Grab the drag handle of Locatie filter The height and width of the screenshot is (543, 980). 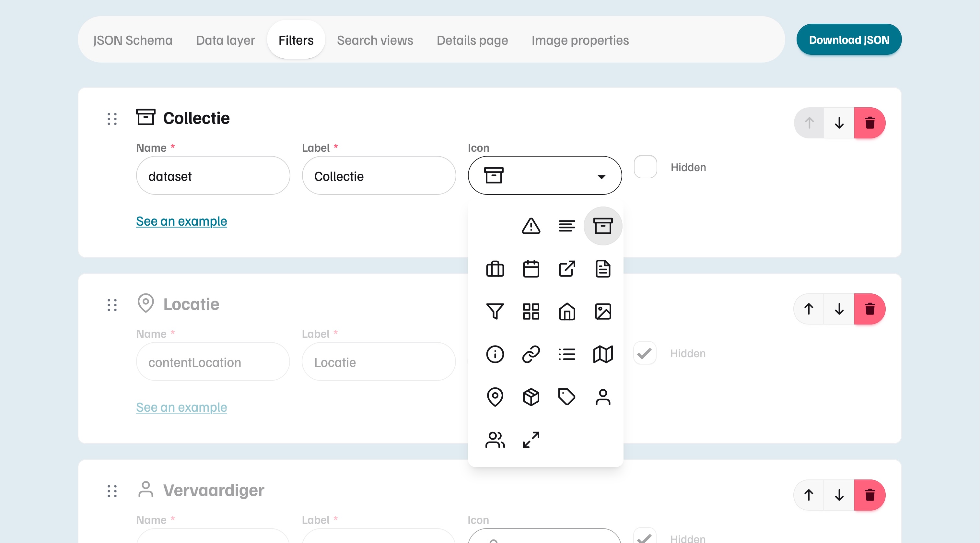pyautogui.click(x=112, y=305)
